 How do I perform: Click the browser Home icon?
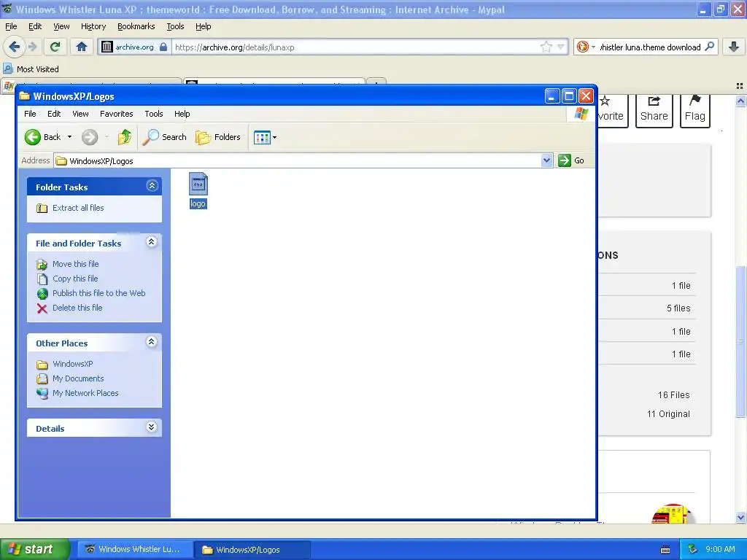pyautogui.click(x=82, y=47)
